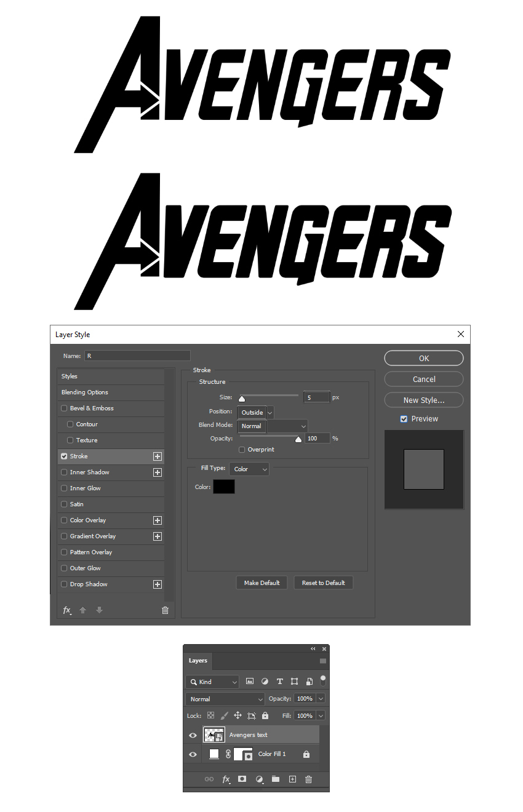Viewport: 523px width, 812px height.
Task: Add a layer mask
Action: click(x=242, y=779)
